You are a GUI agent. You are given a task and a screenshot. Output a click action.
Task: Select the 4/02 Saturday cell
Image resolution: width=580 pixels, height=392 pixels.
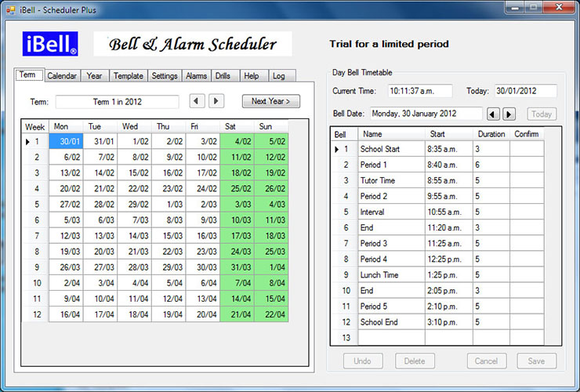coord(237,141)
